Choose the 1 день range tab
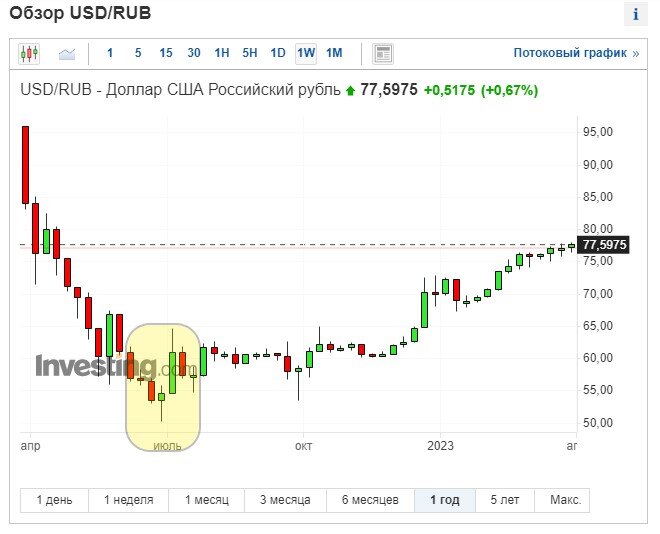Viewport: 660px width, 534px height. [54, 500]
